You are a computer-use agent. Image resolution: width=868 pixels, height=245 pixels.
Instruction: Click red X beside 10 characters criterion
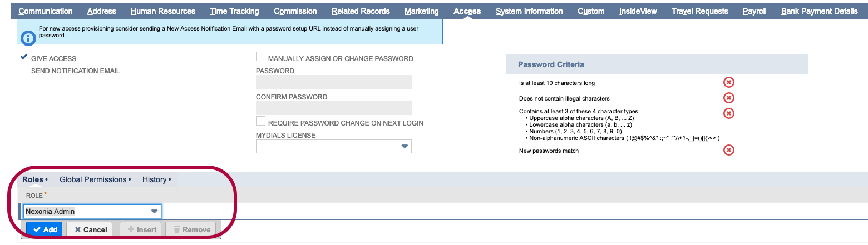pyautogui.click(x=728, y=82)
